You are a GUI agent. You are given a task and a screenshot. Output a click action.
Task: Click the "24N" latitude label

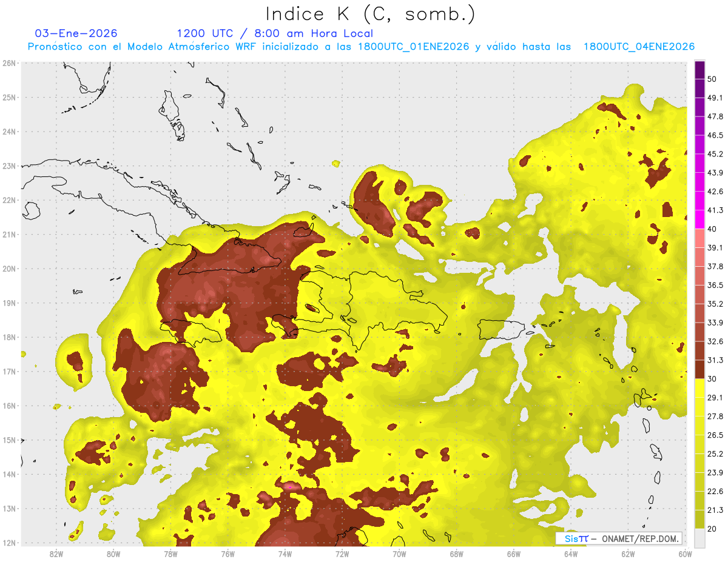(9, 132)
